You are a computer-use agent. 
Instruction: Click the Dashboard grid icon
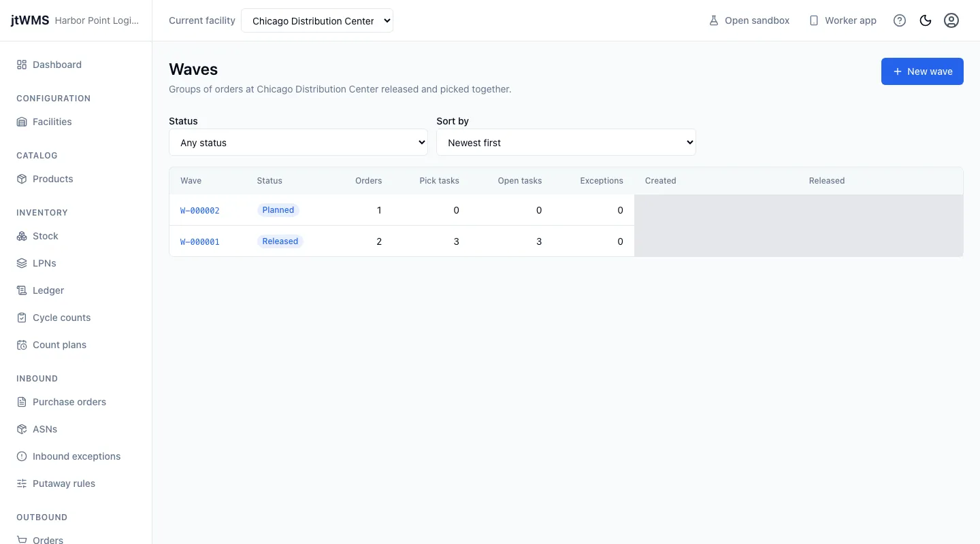(x=22, y=65)
